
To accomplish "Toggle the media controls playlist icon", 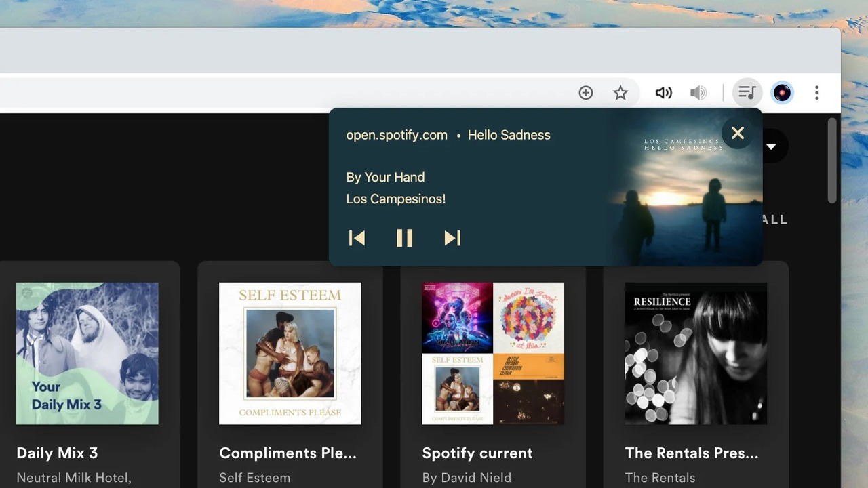I will point(747,93).
